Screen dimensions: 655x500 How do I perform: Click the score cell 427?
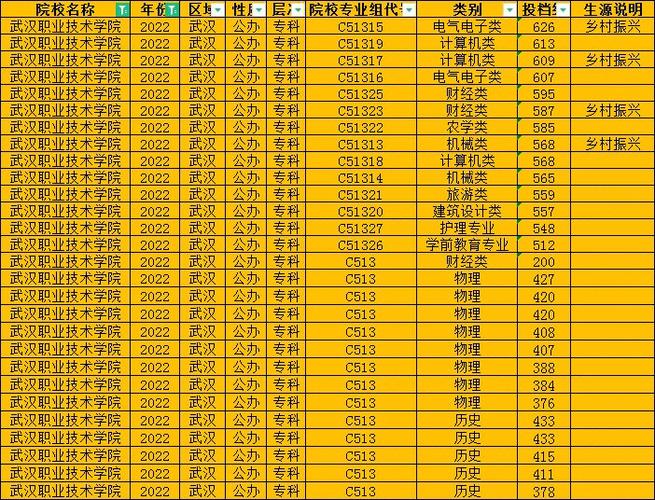click(544, 279)
